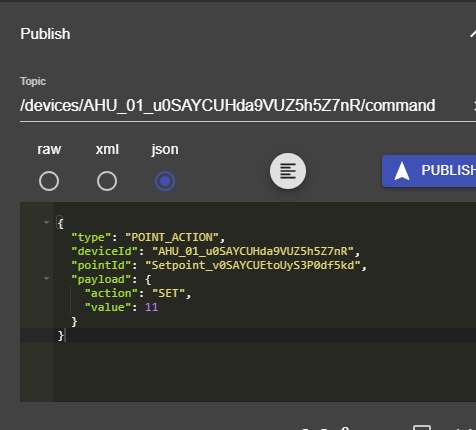Click the payload key in the editor

pos(101,279)
